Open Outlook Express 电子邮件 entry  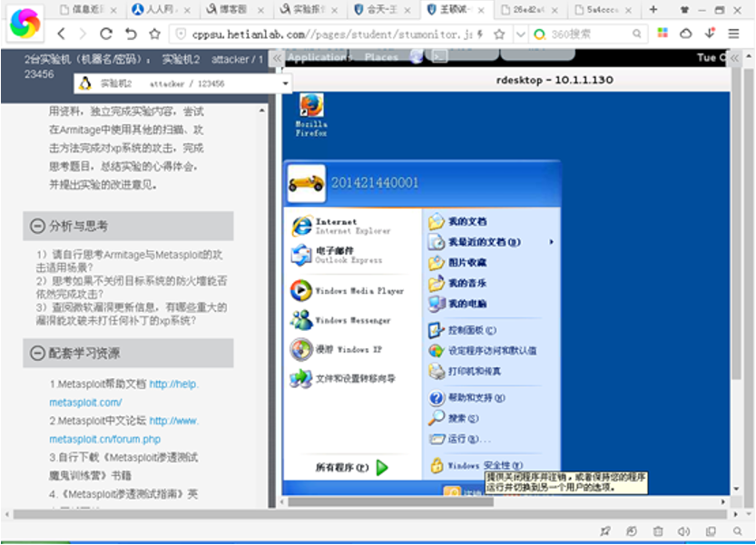pyautogui.click(x=337, y=255)
